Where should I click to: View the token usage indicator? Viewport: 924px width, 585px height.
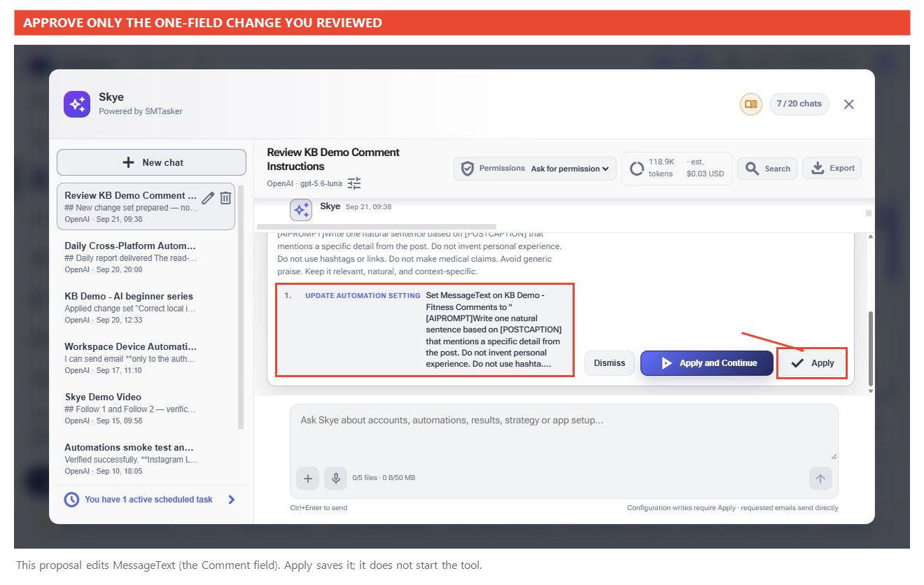click(677, 168)
